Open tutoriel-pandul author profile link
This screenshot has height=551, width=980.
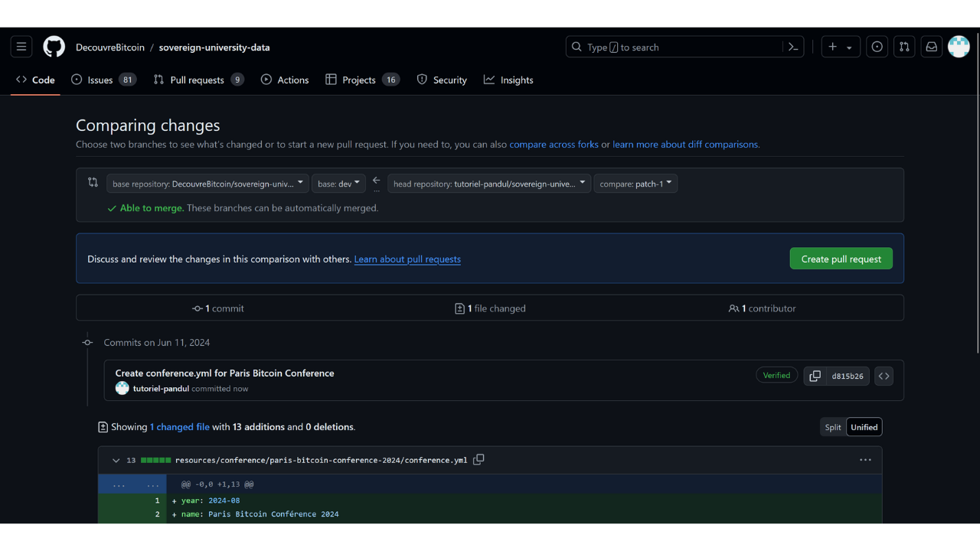pos(161,389)
